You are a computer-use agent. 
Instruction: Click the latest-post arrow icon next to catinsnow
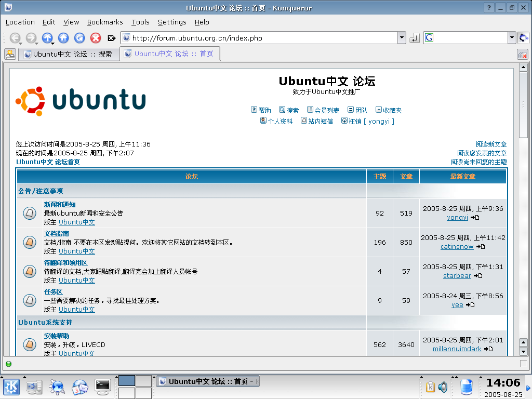click(481, 247)
